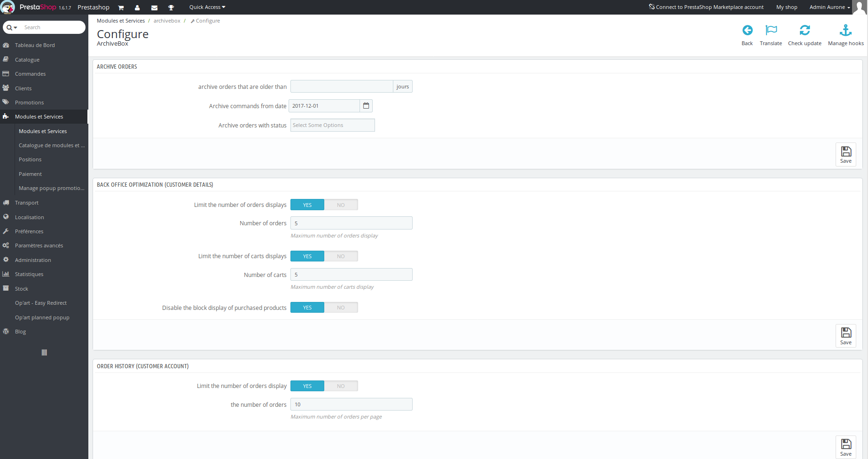The image size is (868, 459).
Task: Click the Tableau de Bord dashboard icon
Action: click(6, 45)
